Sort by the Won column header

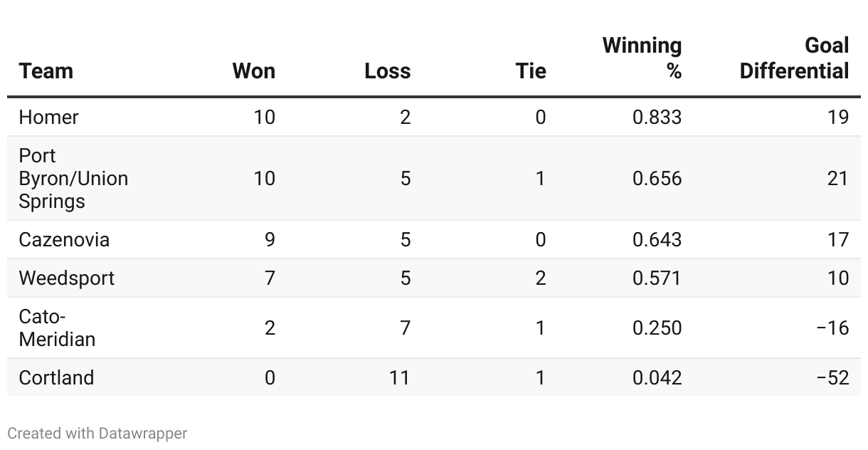point(254,71)
